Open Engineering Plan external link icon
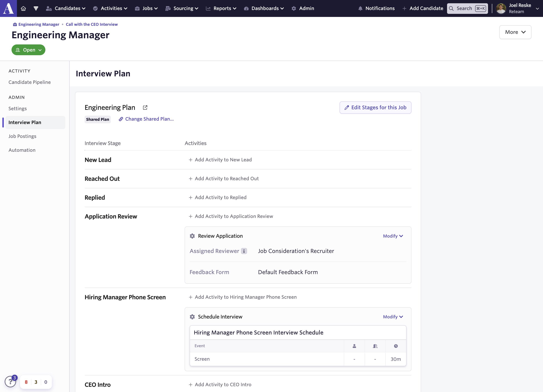The image size is (543, 392). (x=145, y=108)
